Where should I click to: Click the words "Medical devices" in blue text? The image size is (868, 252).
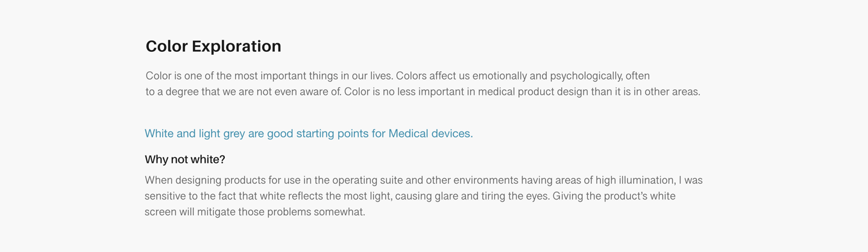click(430, 133)
